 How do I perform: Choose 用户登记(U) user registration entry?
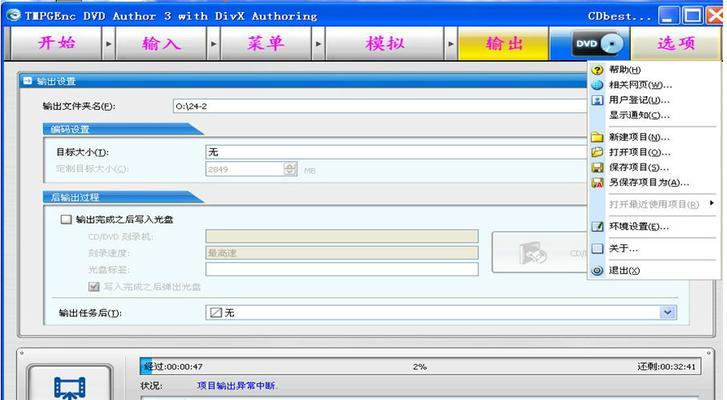(639, 100)
